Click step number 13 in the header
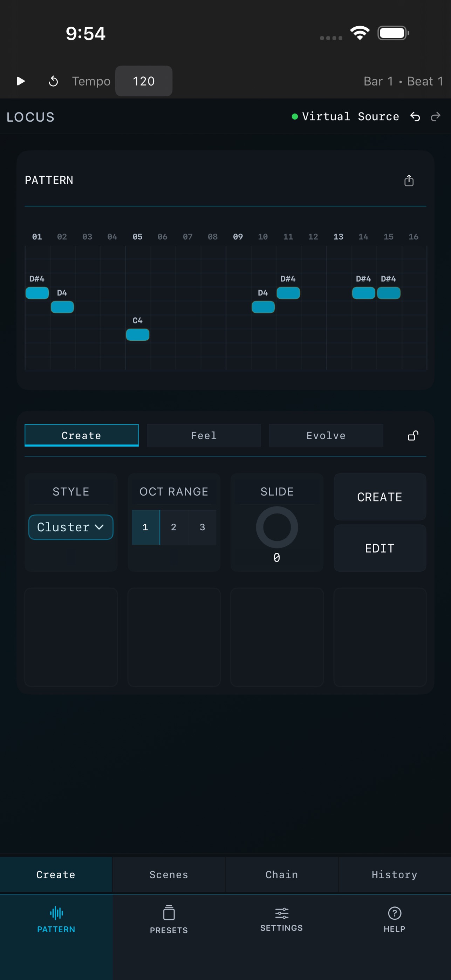This screenshot has width=451, height=980. pyautogui.click(x=338, y=237)
